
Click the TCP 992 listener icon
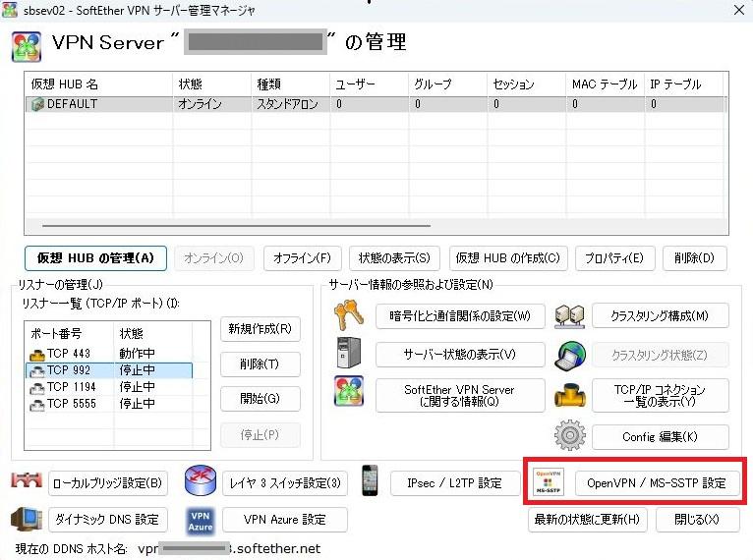37,371
